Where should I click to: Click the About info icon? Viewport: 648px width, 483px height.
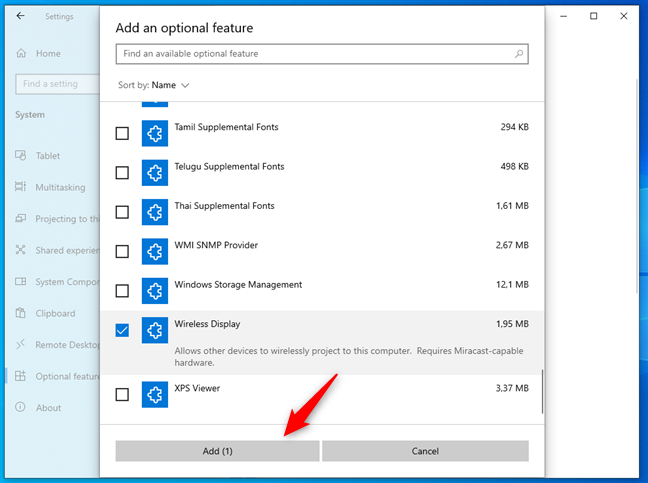pyautogui.click(x=21, y=407)
